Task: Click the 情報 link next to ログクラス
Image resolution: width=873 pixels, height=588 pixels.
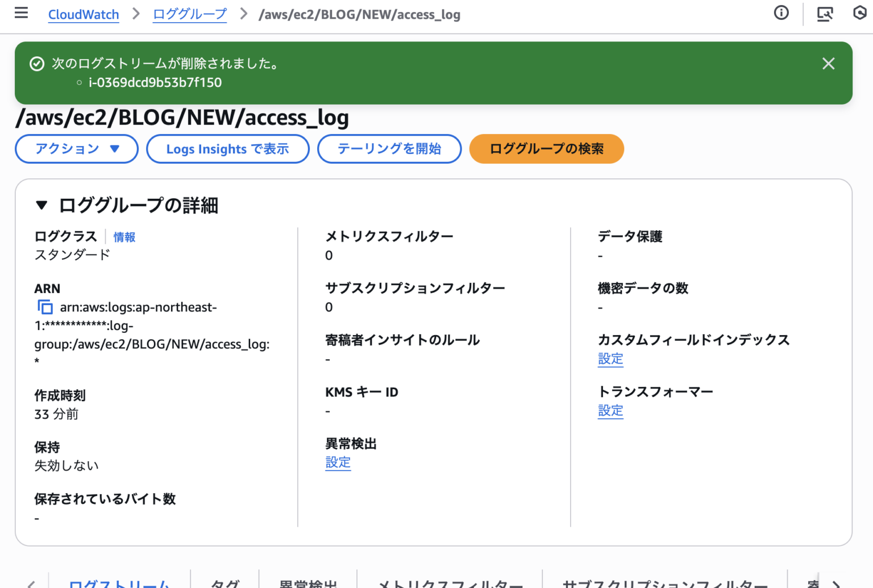Action: (124, 237)
